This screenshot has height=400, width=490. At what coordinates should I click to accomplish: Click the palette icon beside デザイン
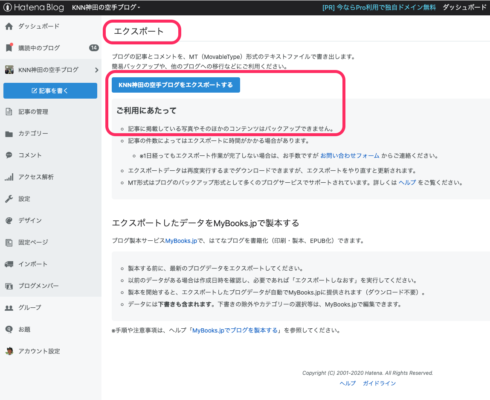[x=9, y=220]
